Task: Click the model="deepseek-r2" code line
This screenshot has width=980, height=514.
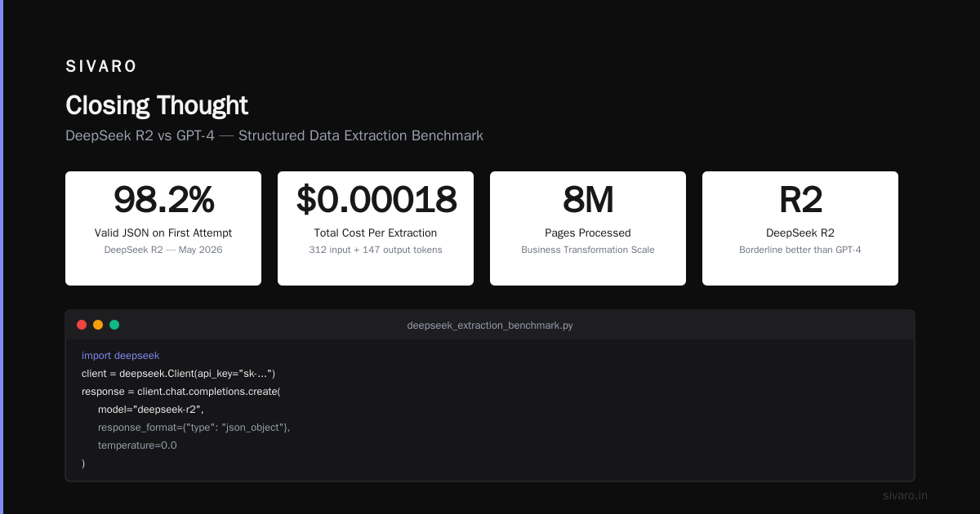Action: tap(150, 410)
